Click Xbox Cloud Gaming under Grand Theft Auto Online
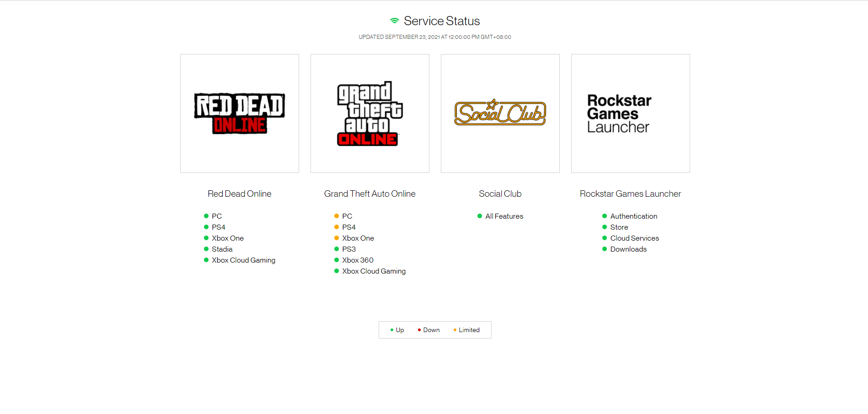This screenshot has width=868, height=414. coord(370,271)
